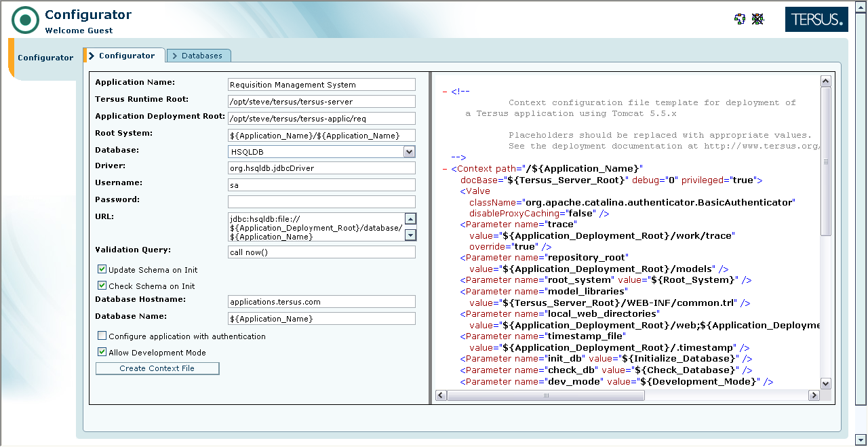
Task: Toggle Update Schema on Init checkbox
Action: 102,269
